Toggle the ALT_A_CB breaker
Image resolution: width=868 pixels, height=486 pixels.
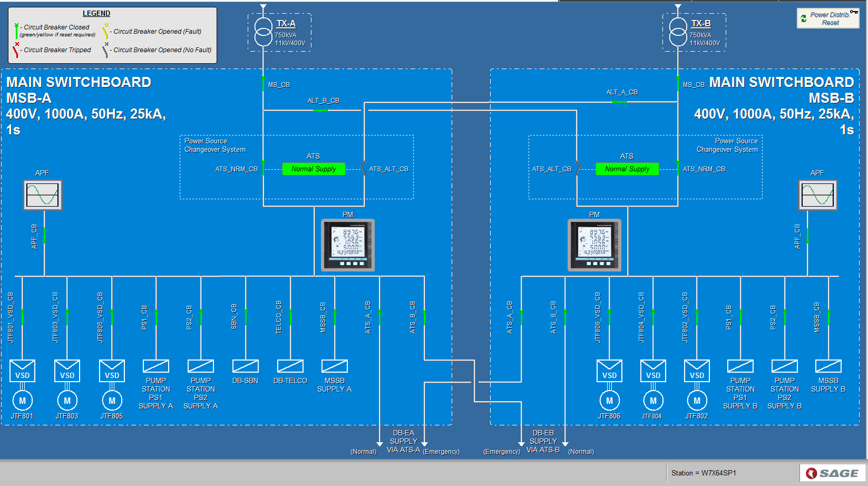pos(619,102)
